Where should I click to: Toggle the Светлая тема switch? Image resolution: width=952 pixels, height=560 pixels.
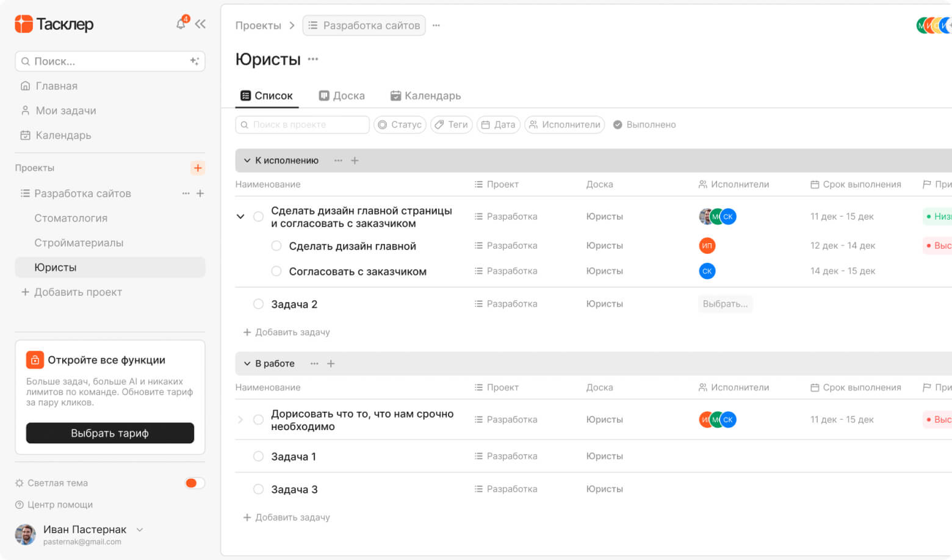click(x=195, y=483)
